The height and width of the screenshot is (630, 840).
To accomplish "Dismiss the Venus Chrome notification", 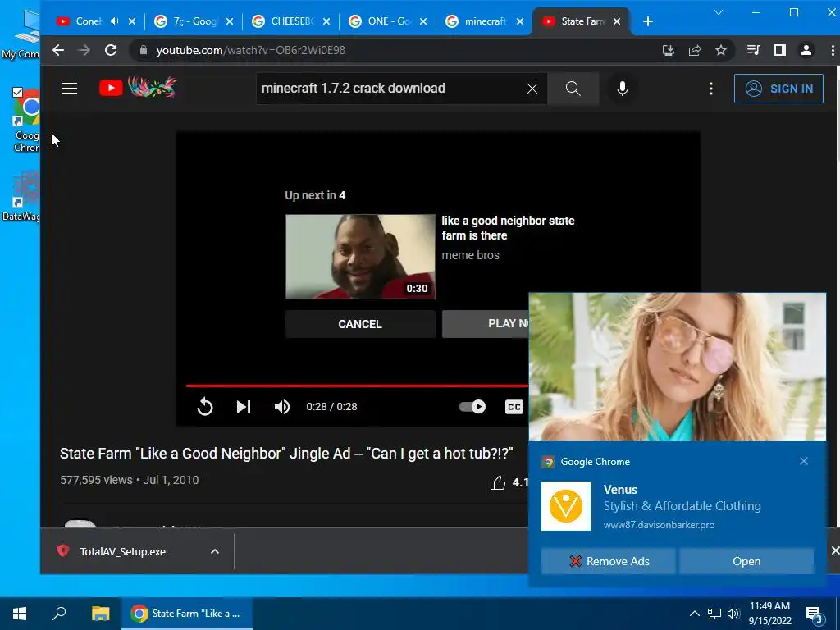I will (804, 461).
